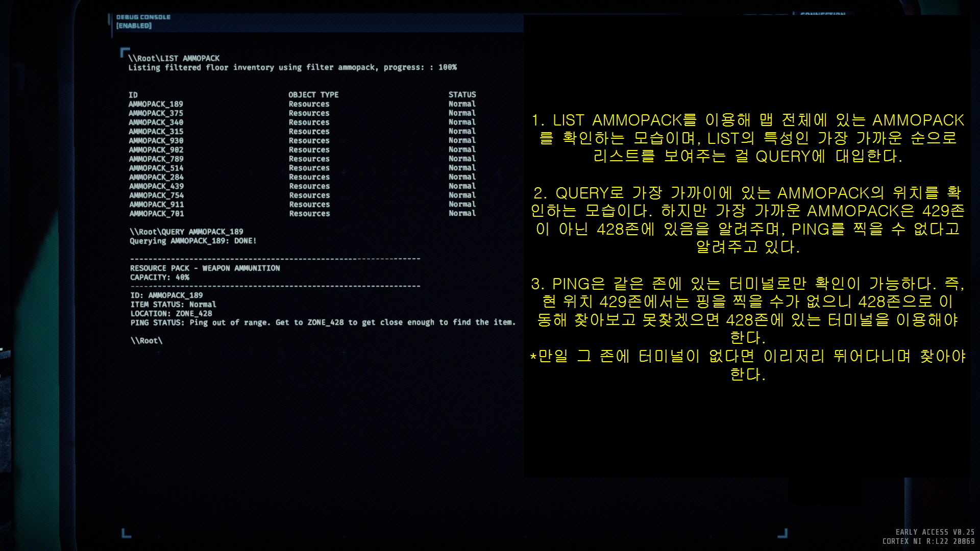The image size is (980, 551).
Task: Select AMMOPACK_375 list entry
Action: coord(156,113)
